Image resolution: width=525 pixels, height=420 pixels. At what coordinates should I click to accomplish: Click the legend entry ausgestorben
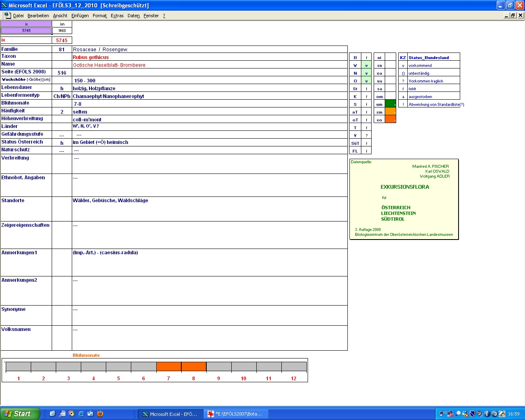point(420,97)
